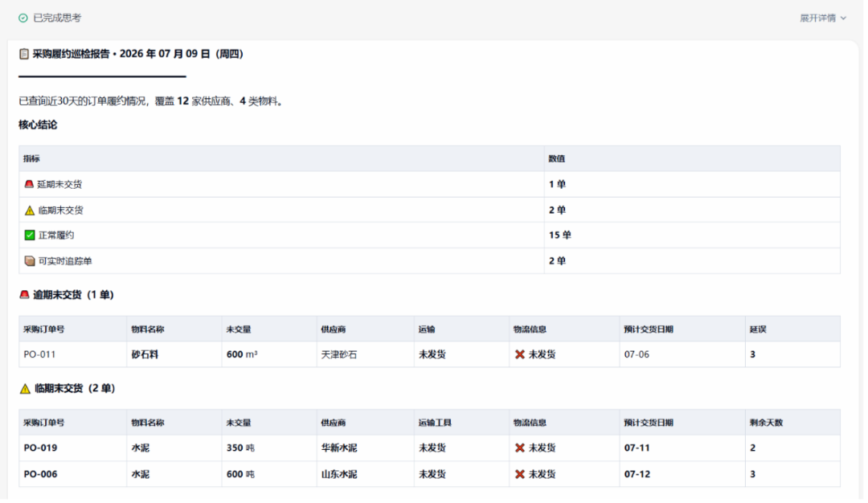Click the supplier 天津砂石
868x503 pixels.
[339, 354]
